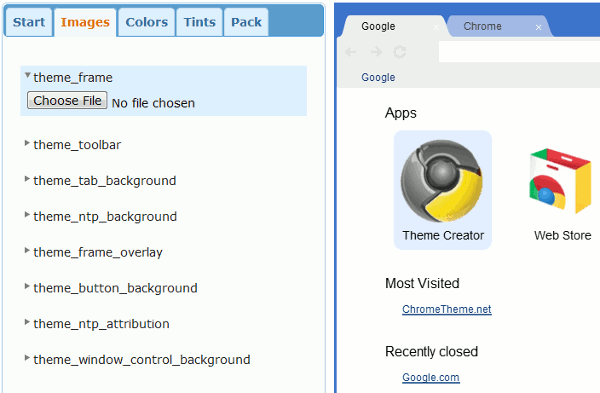
Task: Close the Chrome browser tab
Action: 538,27
